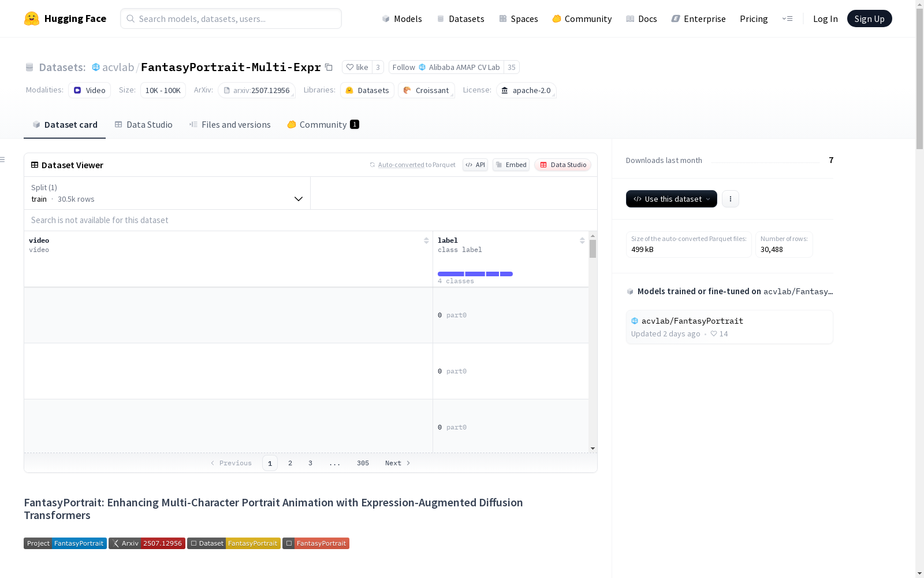Select current page 1 in pagination
This screenshot has width=924, height=578.
270,463
